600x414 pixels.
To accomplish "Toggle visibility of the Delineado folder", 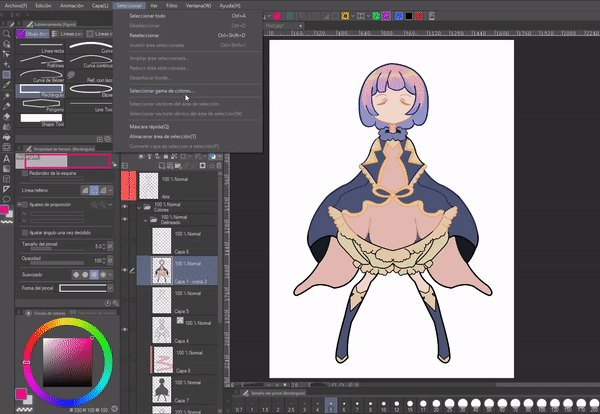I will 125,219.
